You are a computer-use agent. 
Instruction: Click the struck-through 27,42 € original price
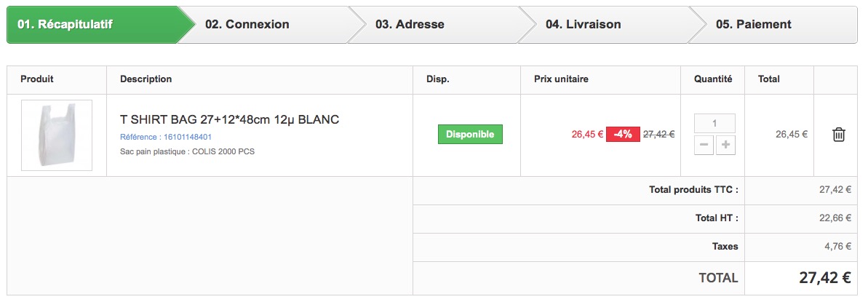pyautogui.click(x=658, y=134)
